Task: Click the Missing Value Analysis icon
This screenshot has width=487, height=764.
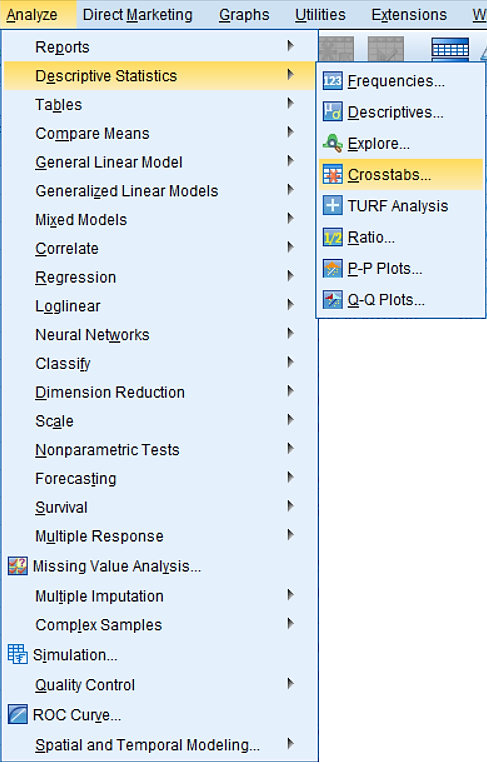Action: pos(18,566)
